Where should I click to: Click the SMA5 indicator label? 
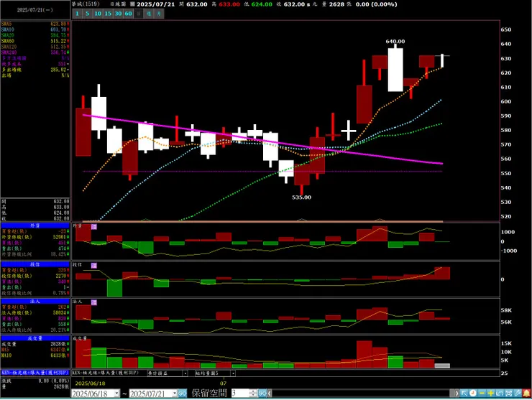coord(6,24)
